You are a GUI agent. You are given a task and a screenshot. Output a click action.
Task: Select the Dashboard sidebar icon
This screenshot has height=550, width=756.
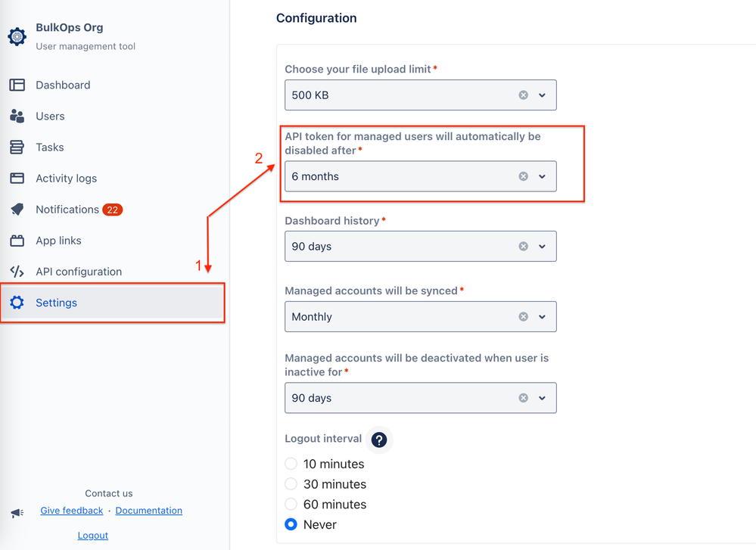17,85
